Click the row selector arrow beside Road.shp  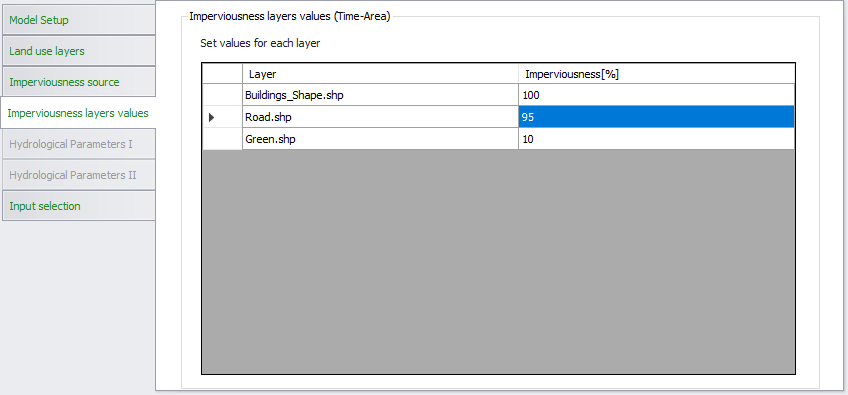point(222,117)
